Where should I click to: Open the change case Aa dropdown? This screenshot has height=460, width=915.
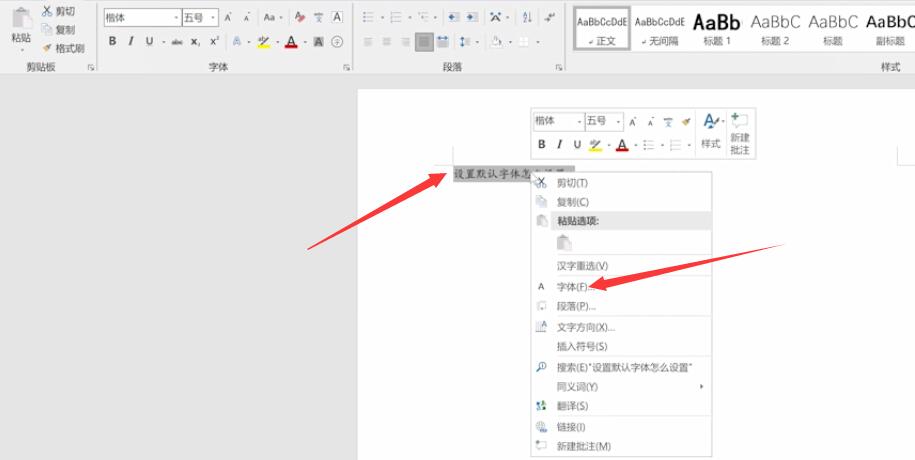pos(271,18)
